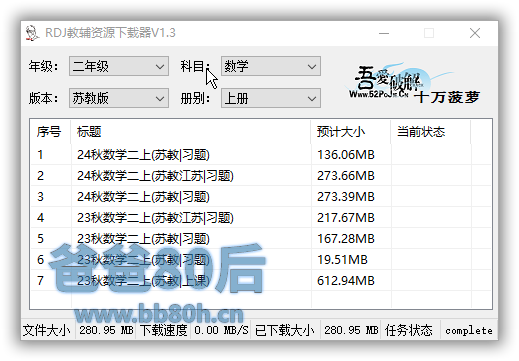Click the 0.00 MB/S speed value
The height and width of the screenshot is (361, 519).
pos(221,330)
